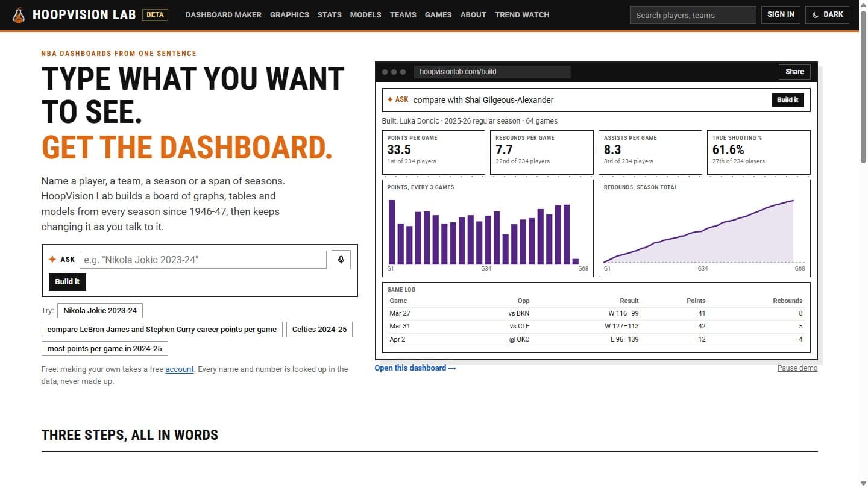Open the Graphics menu item

[x=289, y=15]
